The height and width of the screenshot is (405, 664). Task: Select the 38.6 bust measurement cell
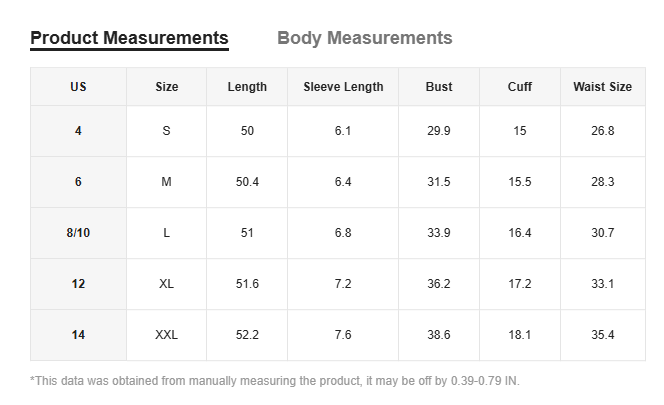pyautogui.click(x=439, y=335)
